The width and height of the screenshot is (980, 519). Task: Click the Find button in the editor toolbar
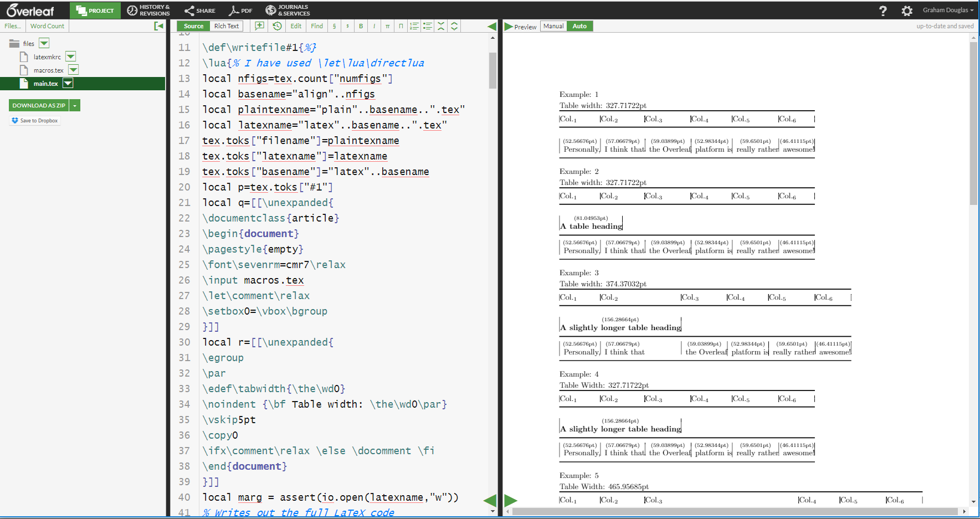[x=317, y=26]
